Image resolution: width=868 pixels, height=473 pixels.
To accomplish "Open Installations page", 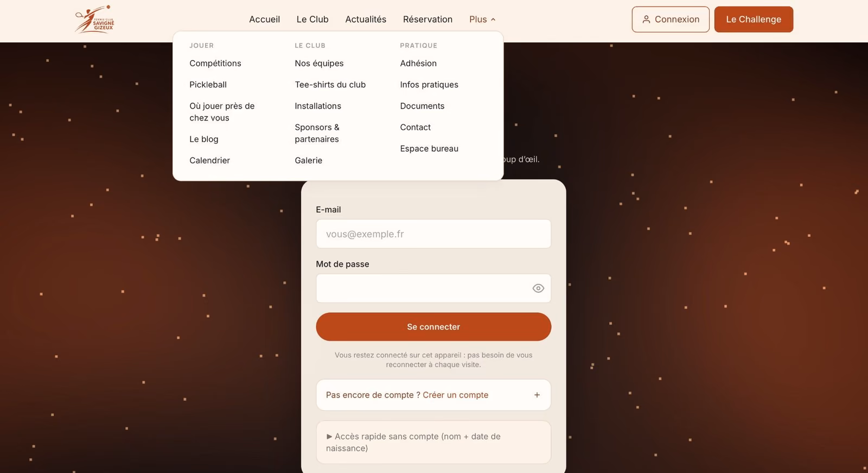I will (318, 106).
